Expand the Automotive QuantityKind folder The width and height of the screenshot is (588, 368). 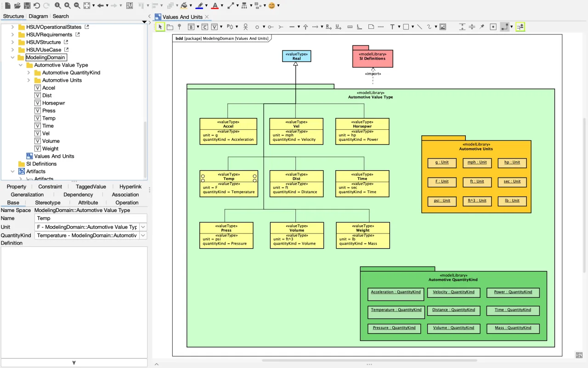tap(28, 72)
